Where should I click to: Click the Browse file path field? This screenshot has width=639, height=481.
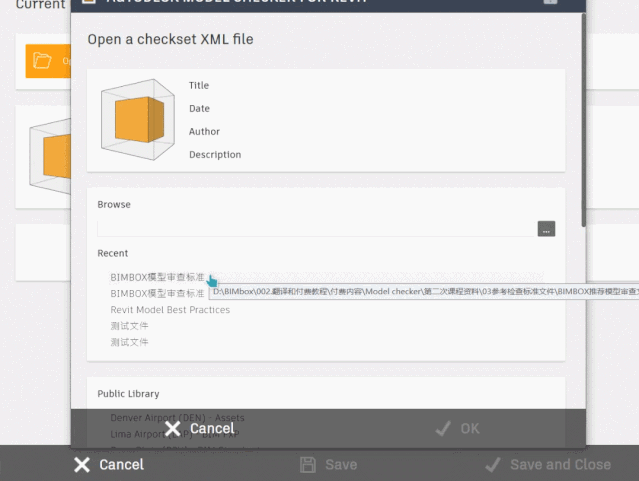[315, 229]
